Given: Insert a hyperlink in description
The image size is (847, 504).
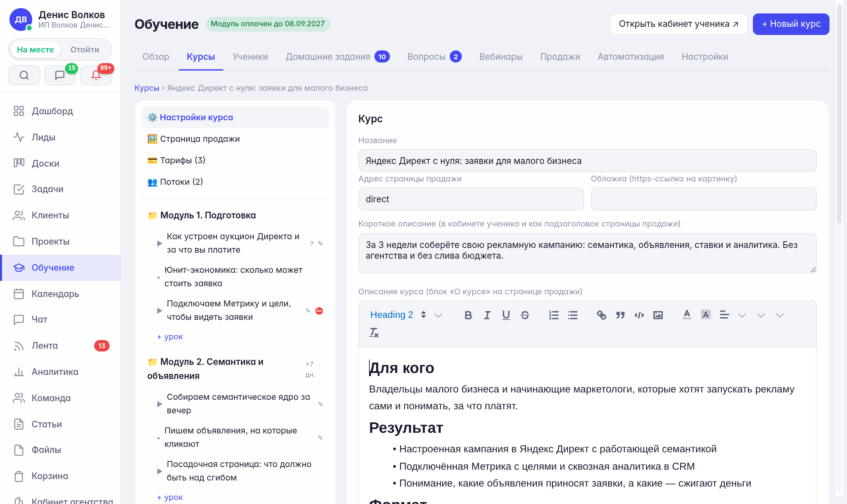Looking at the screenshot, I should 601,315.
